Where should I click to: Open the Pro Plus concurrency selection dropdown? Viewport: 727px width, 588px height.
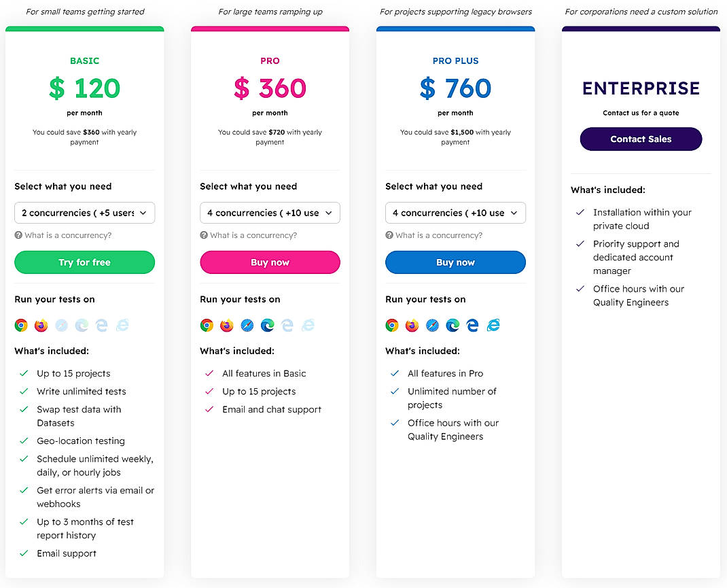pyautogui.click(x=455, y=213)
